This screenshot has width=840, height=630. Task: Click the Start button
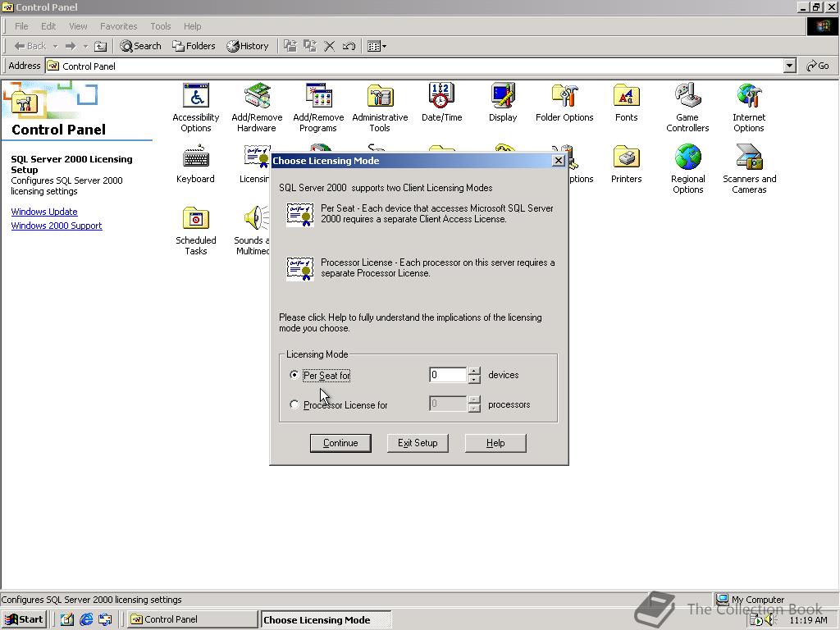click(x=24, y=619)
